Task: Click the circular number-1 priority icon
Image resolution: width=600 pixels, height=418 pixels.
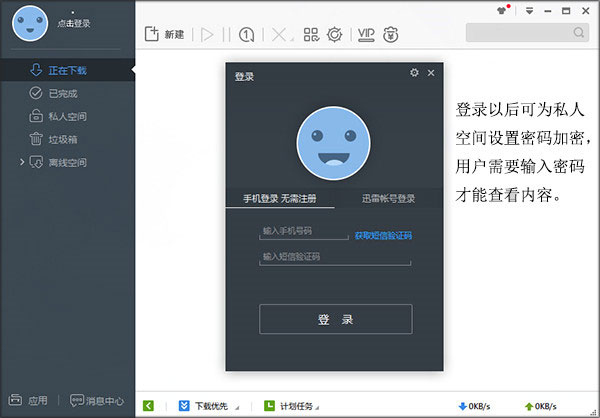Action: (246, 35)
